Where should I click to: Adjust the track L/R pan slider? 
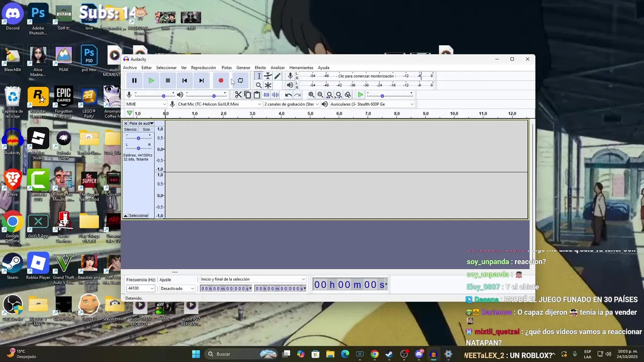click(x=138, y=147)
